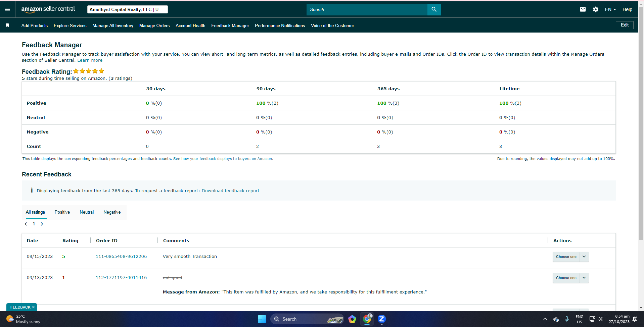
Task: Click the bookmark icon in nav bar
Action: pyautogui.click(x=7, y=25)
